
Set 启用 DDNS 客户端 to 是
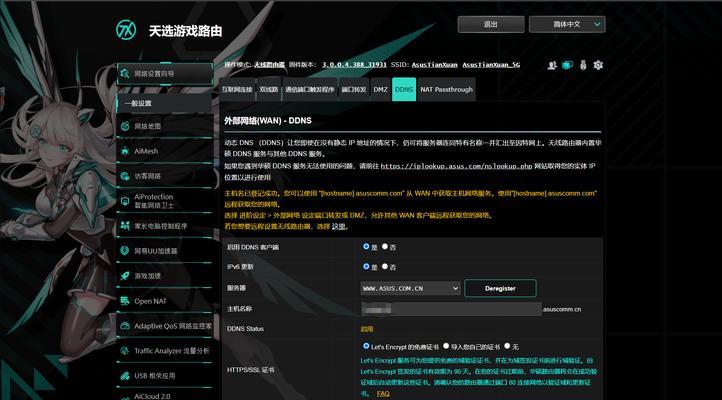(366, 247)
